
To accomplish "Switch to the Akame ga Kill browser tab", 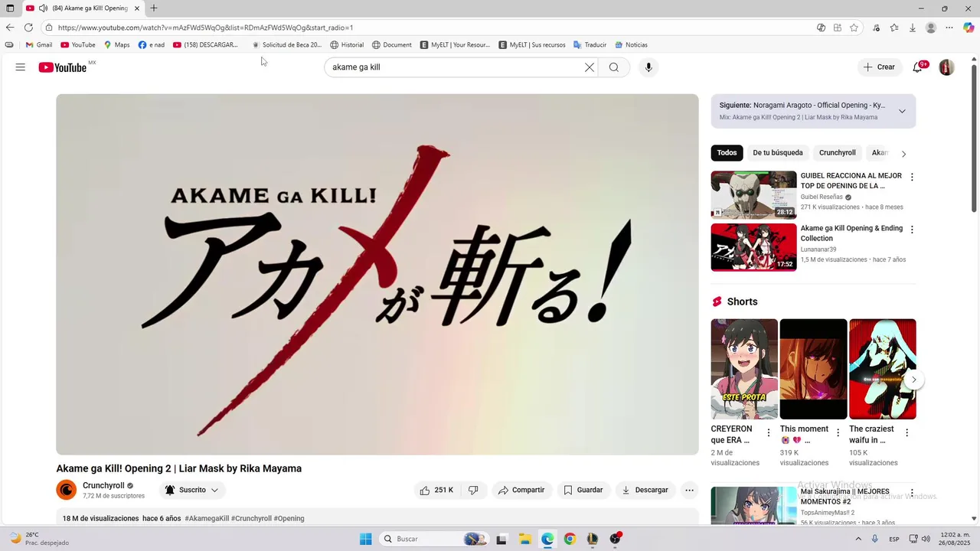I will click(83, 8).
